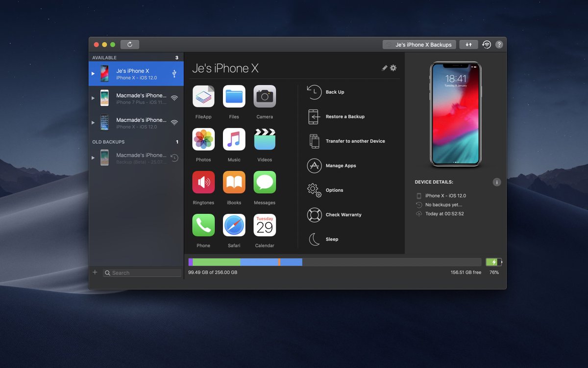Open the transfers arrows toolbar button
The width and height of the screenshot is (588, 368).
[468, 45]
